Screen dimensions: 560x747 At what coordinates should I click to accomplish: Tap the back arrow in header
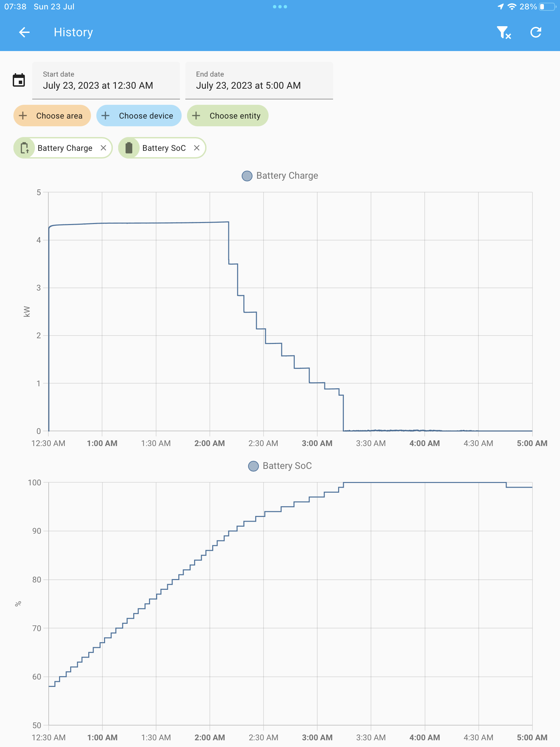point(24,33)
